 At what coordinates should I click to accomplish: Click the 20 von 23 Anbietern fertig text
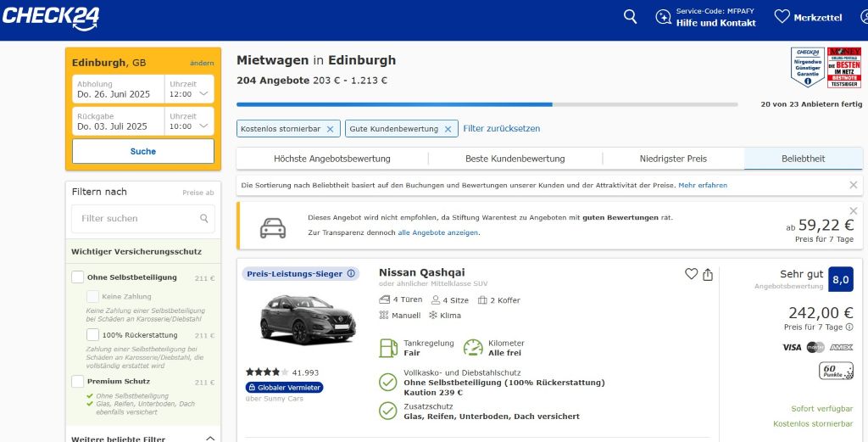(811, 104)
